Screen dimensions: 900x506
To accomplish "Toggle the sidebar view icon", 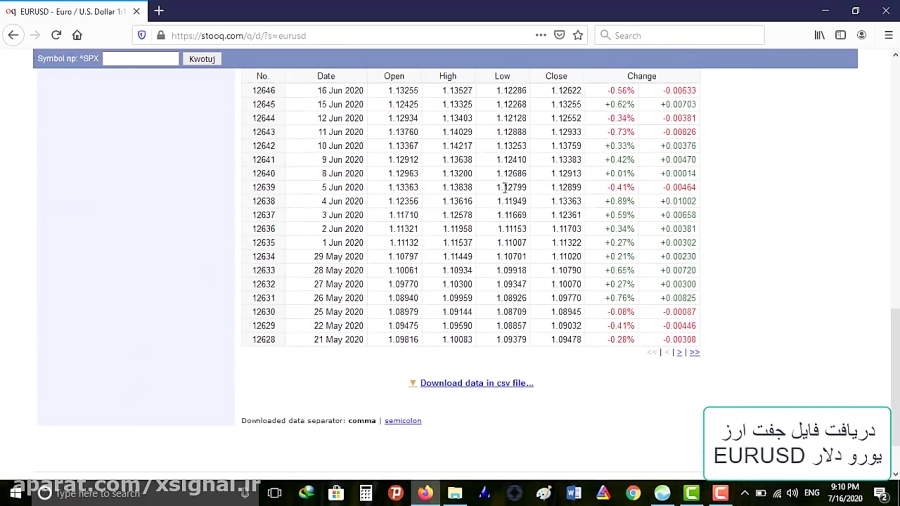I will [840, 35].
